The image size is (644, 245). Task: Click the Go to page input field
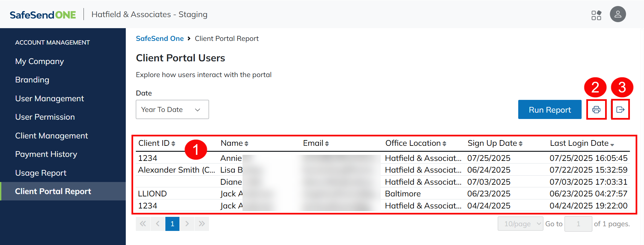point(578,224)
